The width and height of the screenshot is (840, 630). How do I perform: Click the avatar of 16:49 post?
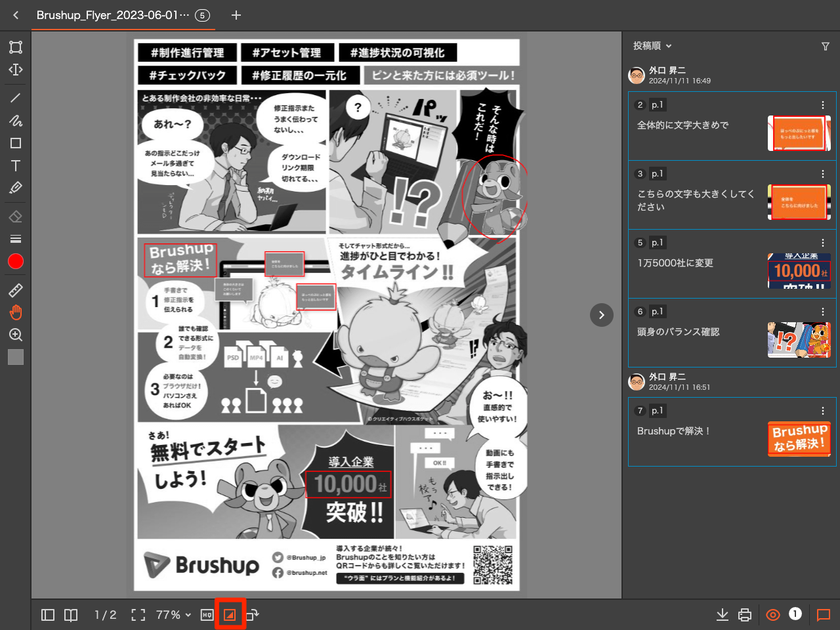click(x=637, y=75)
